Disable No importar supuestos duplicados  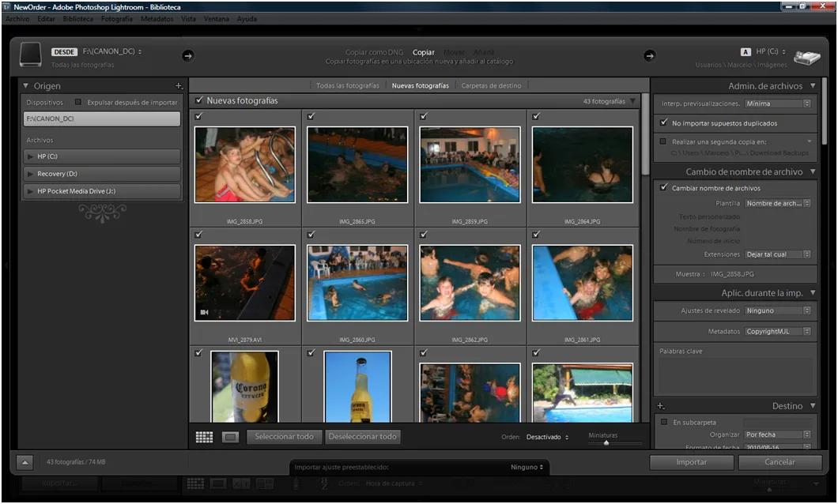pyautogui.click(x=665, y=122)
